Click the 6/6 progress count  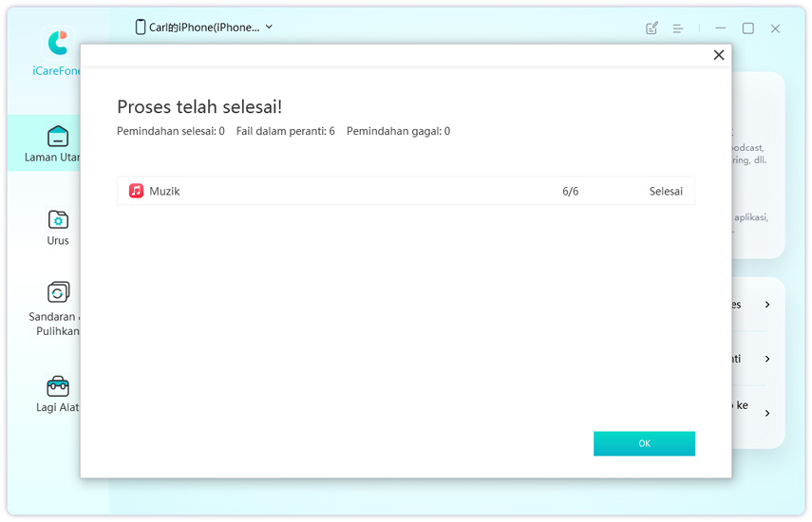[570, 191]
